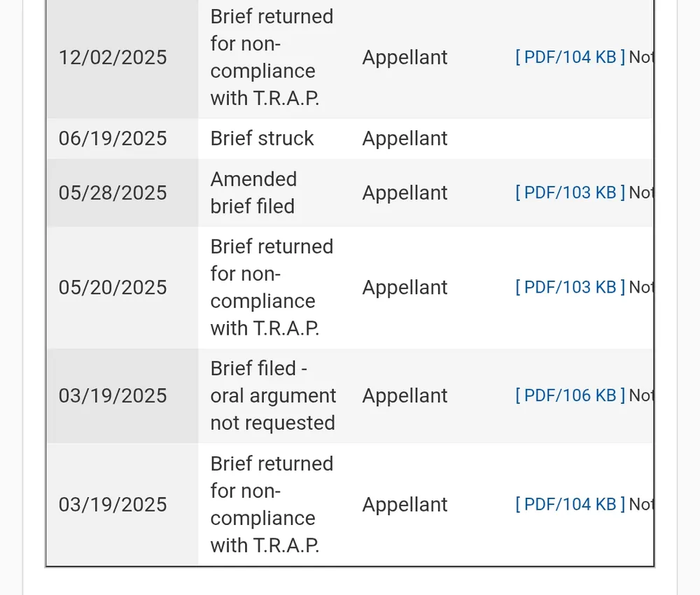
Task: Click Appellant in the 12/02/2025 row
Action: pos(405,57)
